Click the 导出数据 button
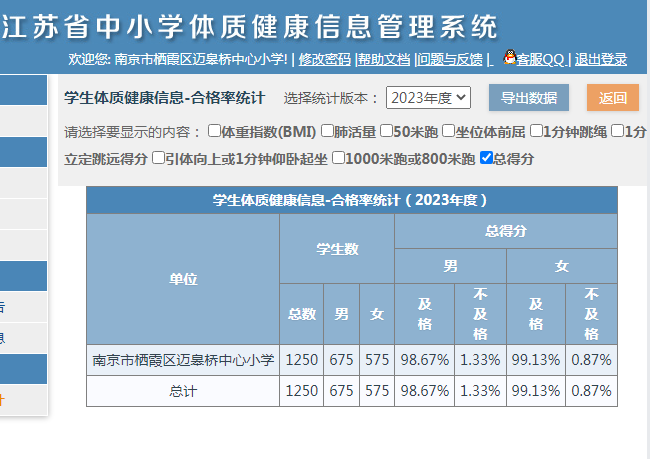Image resolution: width=650 pixels, height=459 pixels. (x=529, y=98)
